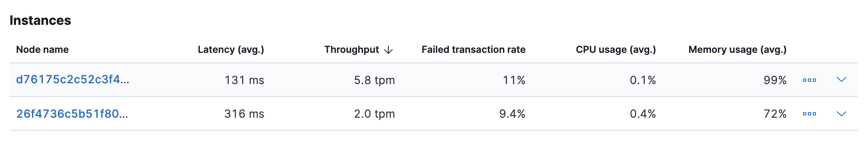Viewport: 868px width, 149px height.
Task: Sort by Throughput column header
Action: 351,50
